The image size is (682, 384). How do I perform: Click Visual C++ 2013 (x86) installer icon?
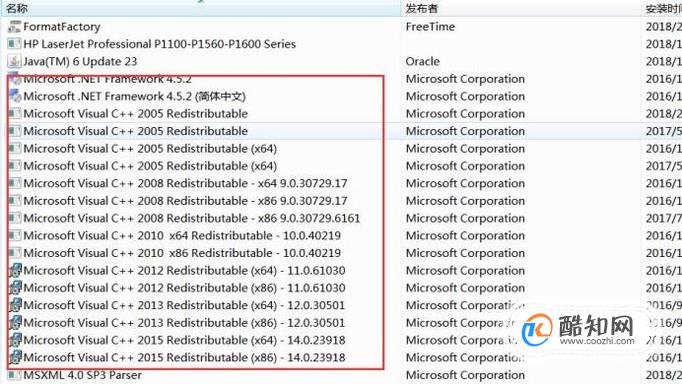click(15, 323)
